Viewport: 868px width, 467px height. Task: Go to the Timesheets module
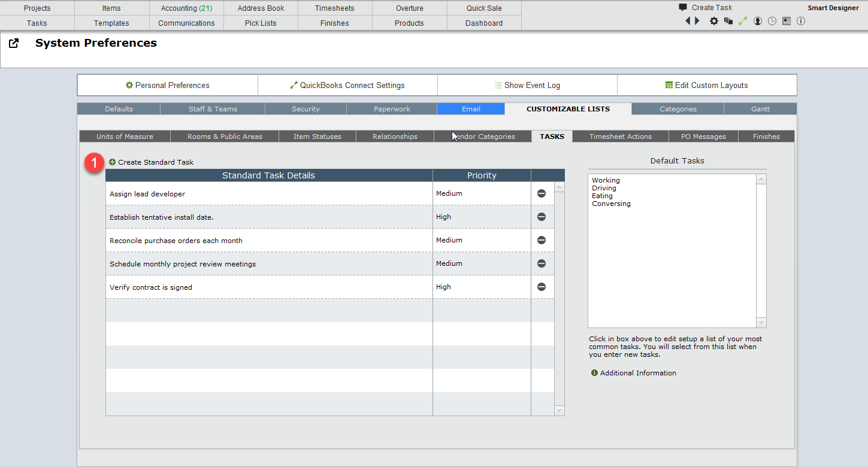335,8
